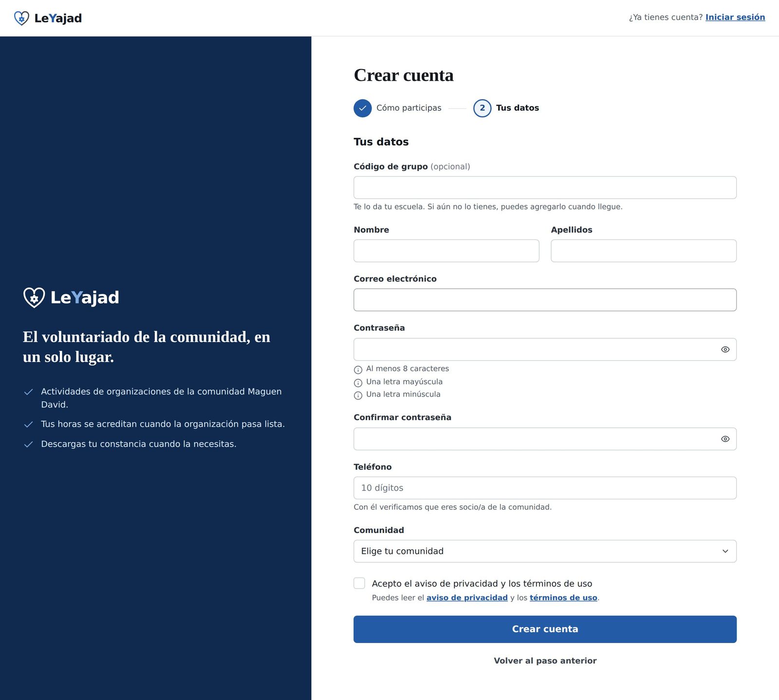Click the completed step checkmark circle

pyautogui.click(x=363, y=108)
